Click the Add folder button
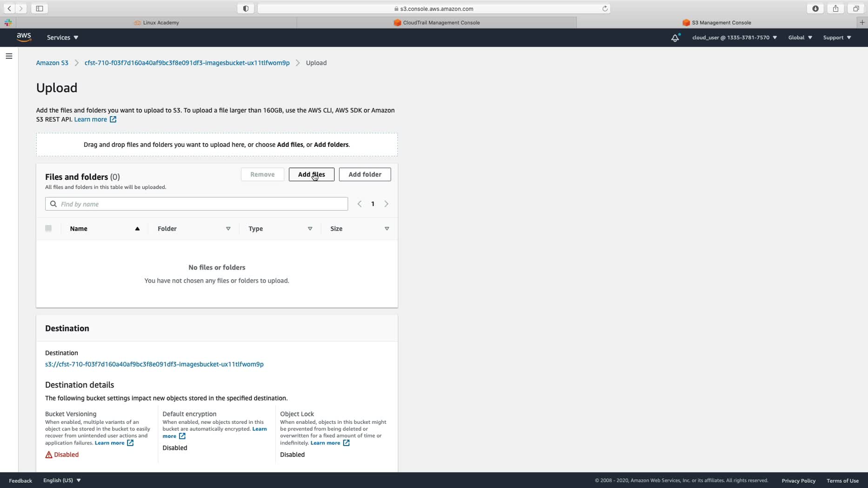This screenshot has width=868, height=488. tap(365, 174)
